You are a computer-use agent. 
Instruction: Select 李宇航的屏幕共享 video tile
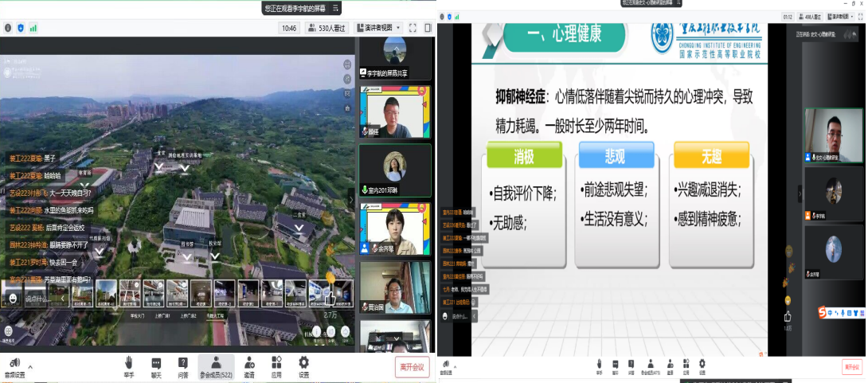click(x=395, y=57)
